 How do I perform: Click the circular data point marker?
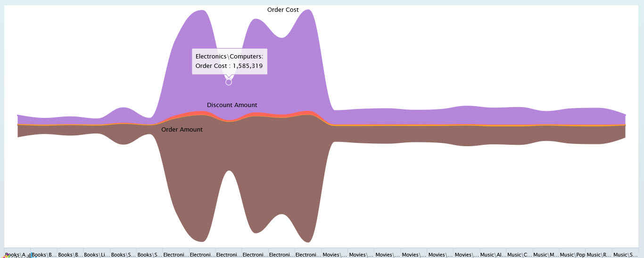pyautogui.click(x=229, y=82)
